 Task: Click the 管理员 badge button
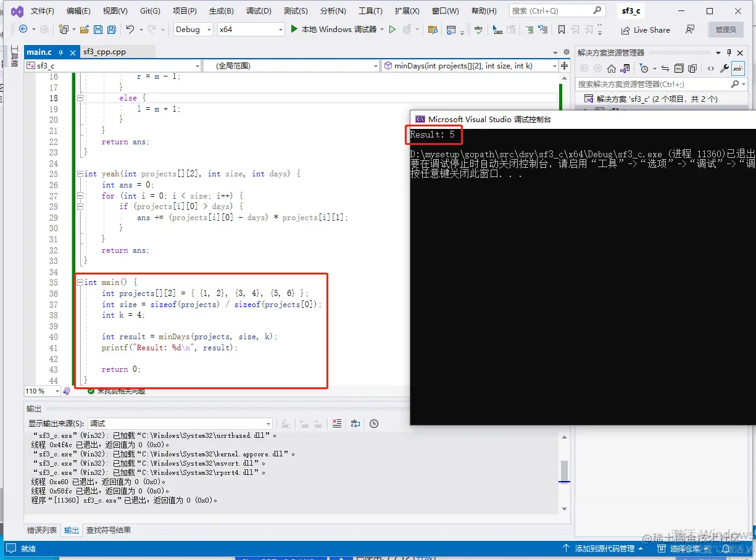point(726,30)
